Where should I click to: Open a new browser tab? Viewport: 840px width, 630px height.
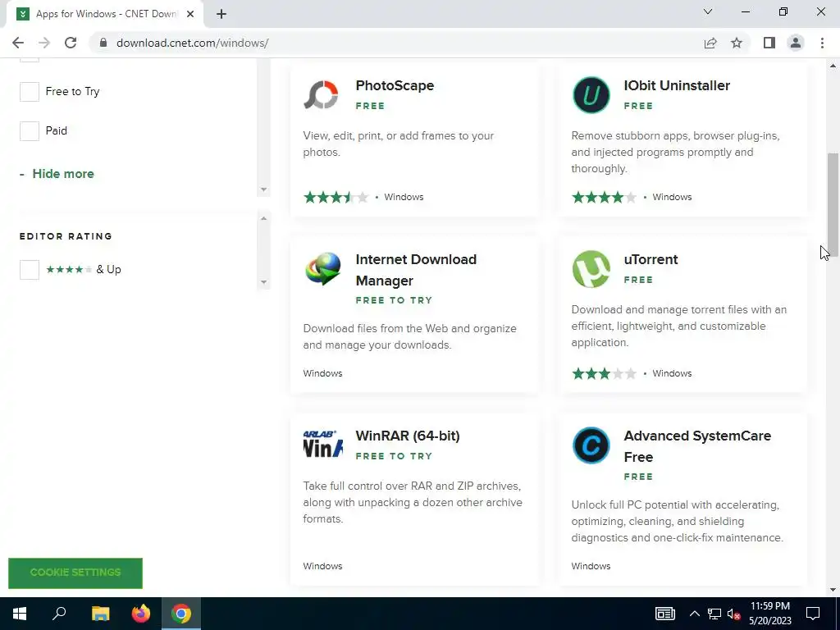click(x=221, y=14)
